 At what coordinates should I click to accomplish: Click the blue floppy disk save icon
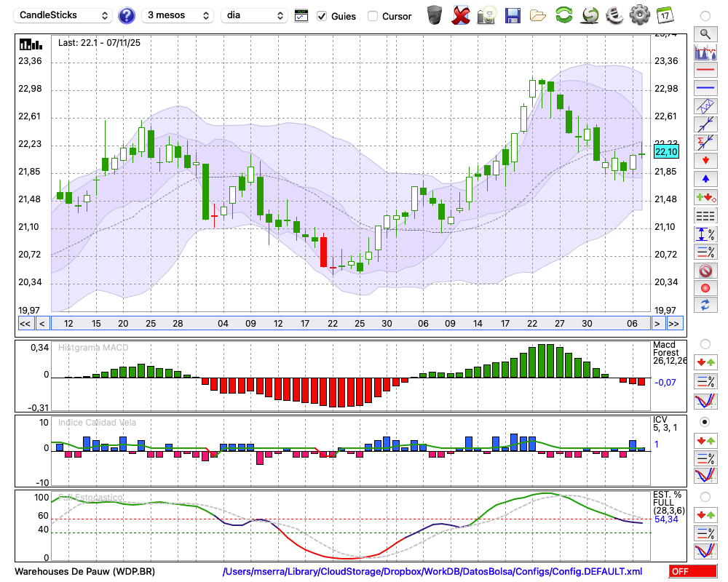point(513,15)
